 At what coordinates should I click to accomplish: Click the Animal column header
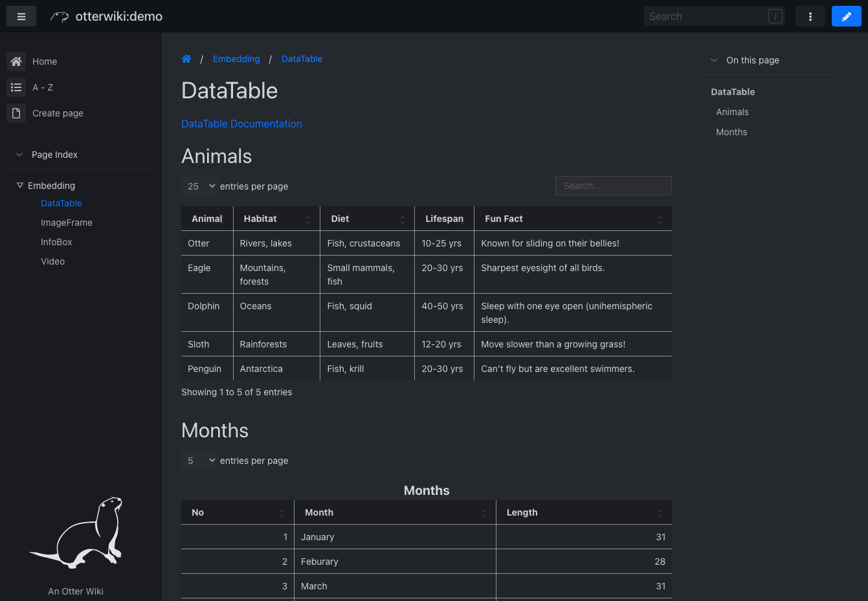(x=207, y=219)
